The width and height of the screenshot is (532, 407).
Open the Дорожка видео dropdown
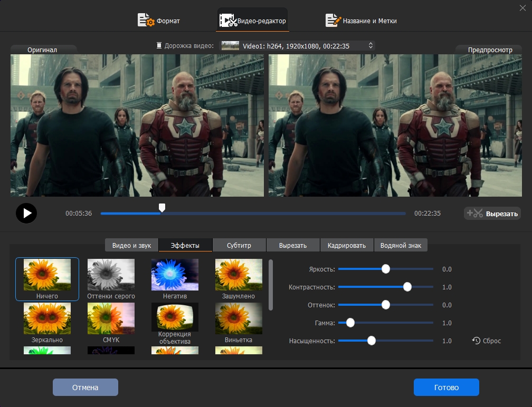[298, 46]
